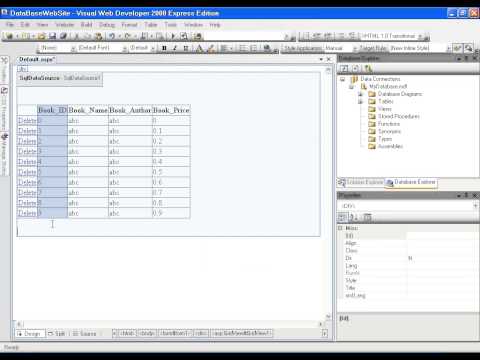The height and width of the screenshot is (360, 480).
Task: Click the Book_Author column header
Action: [x=130, y=110]
